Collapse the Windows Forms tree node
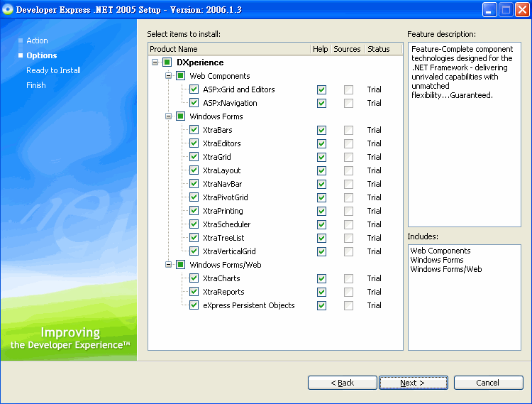Screen dimensions: 532x404 [169, 116]
